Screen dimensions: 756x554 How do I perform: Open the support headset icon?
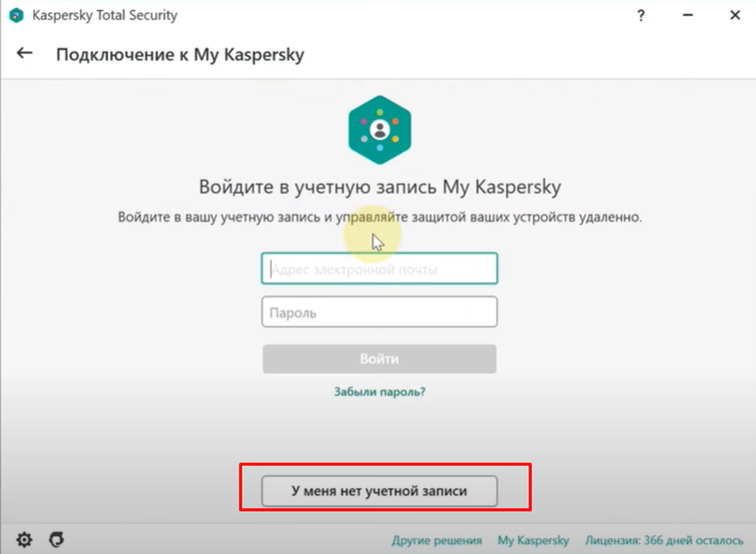pos(56,539)
